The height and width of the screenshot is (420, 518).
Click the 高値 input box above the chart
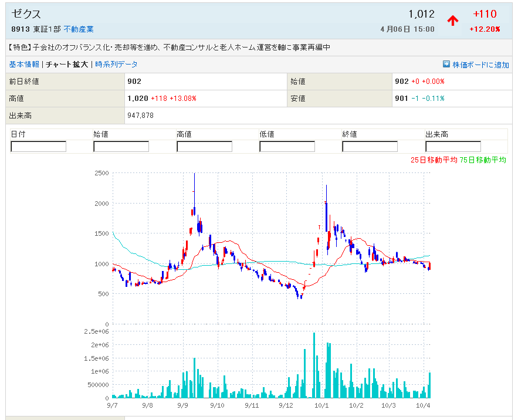click(x=204, y=147)
